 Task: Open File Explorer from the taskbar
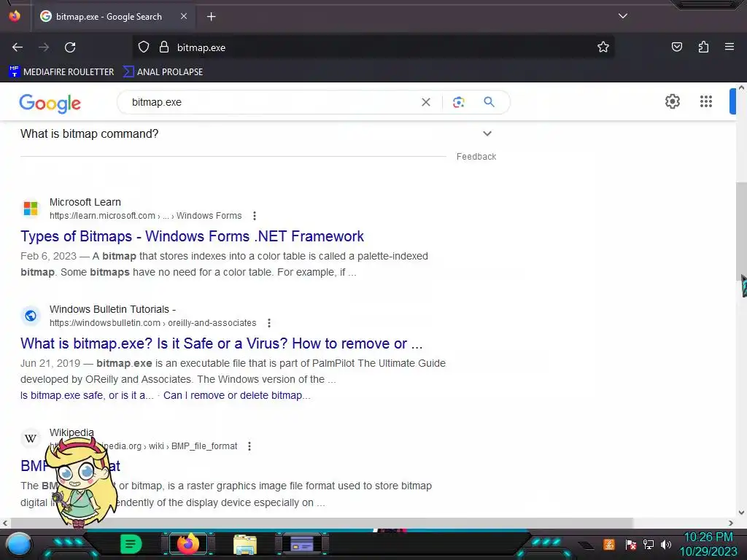(245, 545)
